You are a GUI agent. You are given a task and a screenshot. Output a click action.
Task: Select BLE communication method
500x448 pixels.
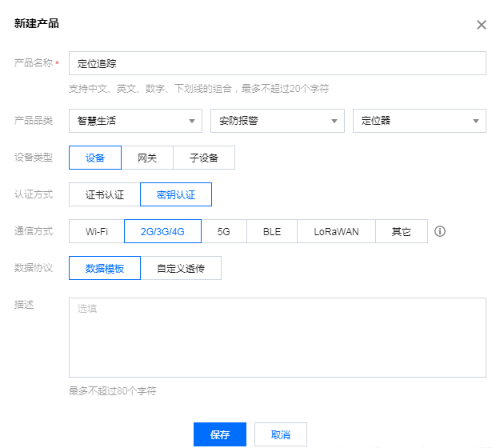[272, 231]
